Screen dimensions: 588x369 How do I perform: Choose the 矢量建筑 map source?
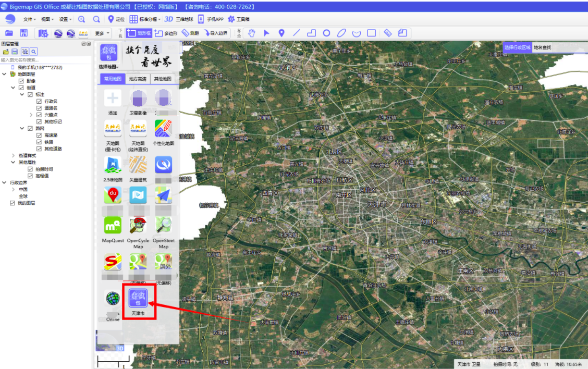pos(138,169)
